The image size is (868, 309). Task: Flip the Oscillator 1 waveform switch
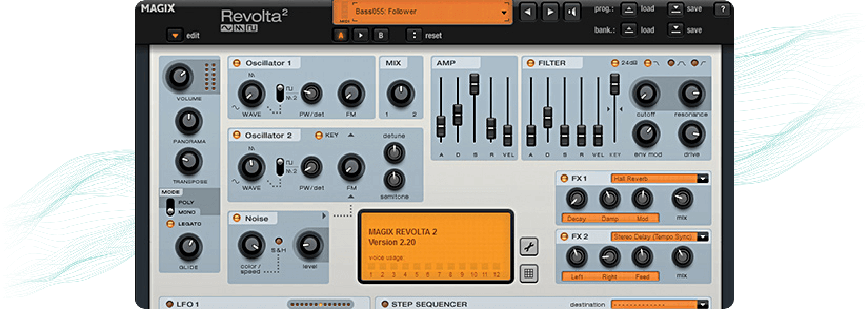pos(280,93)
